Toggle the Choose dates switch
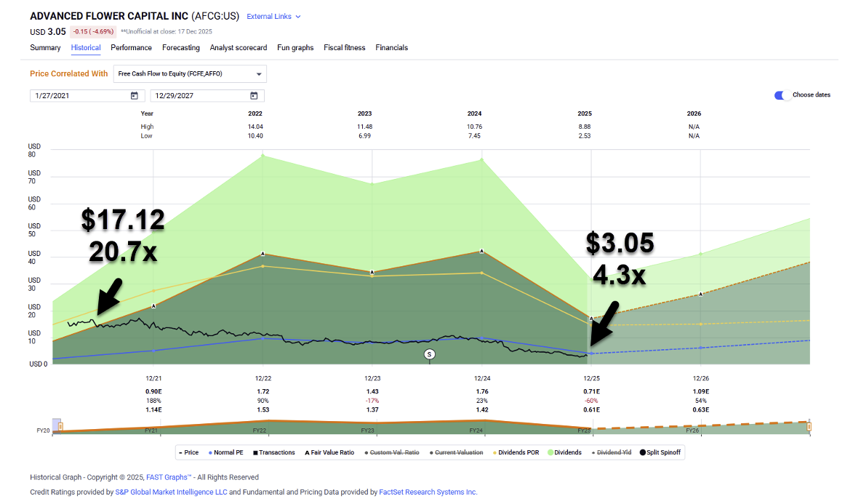 [782, 95]
